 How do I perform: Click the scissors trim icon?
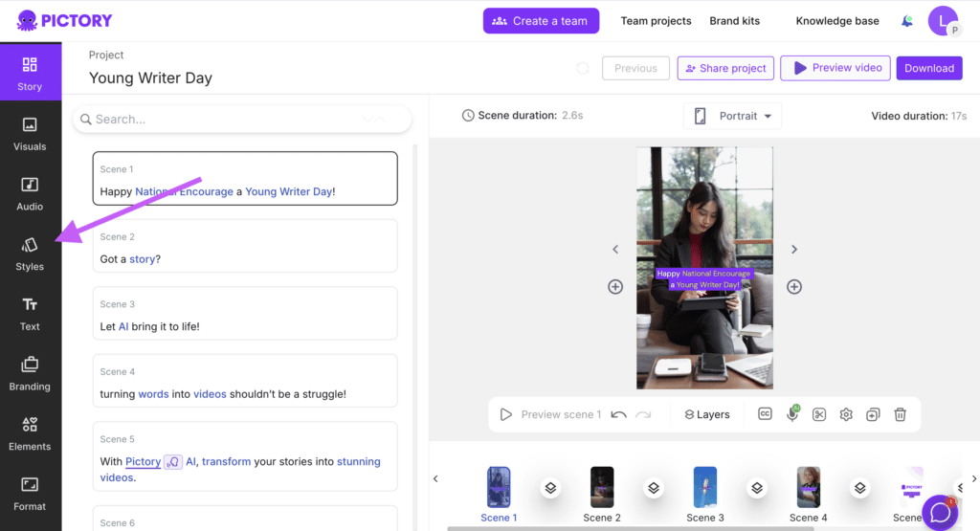tap(819, 414)
